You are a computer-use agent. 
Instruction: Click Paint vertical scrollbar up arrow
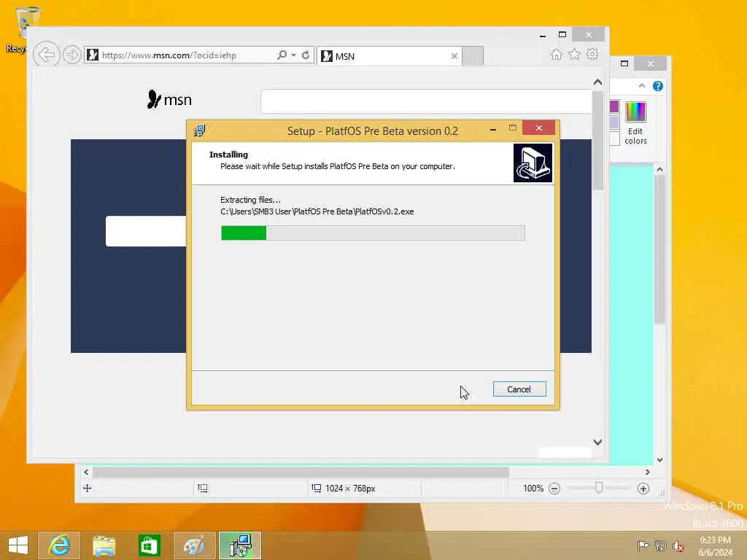click(659, 169)
